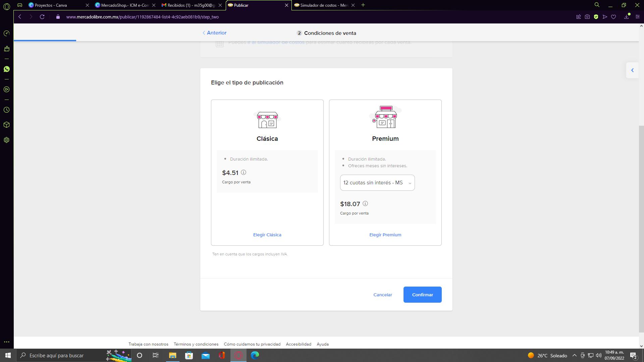
Task: Click info icon next to $4.51 charge
Action: pos(244,172)
